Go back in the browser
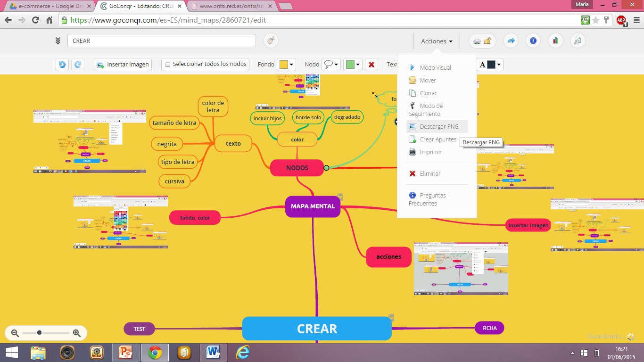The image size is (644, 362). pos(8,20)
